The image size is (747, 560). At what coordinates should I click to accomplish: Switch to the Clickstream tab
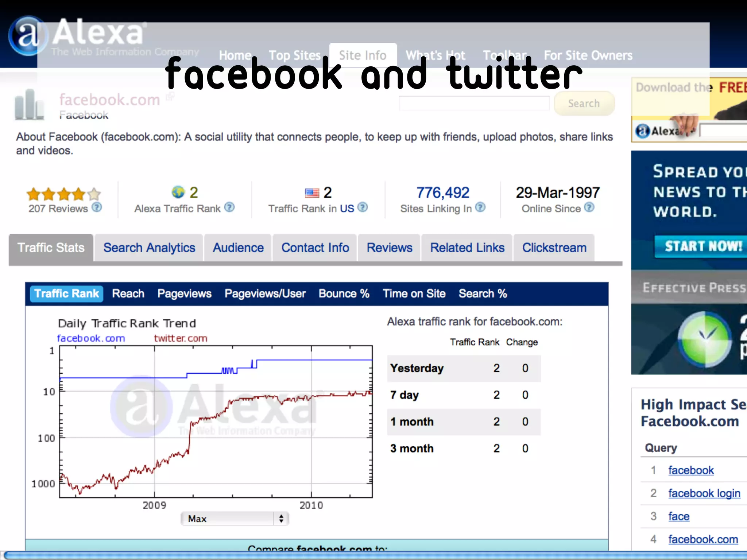tap(554, 248)
